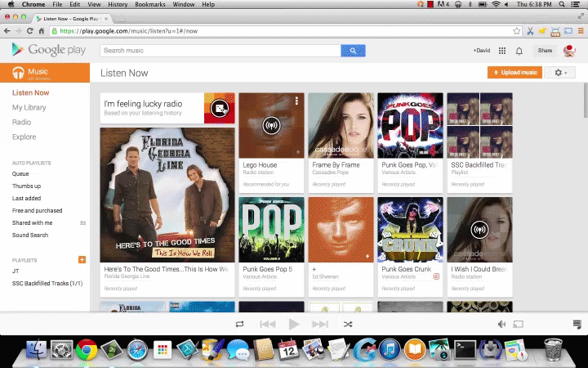Open Safari from the dock

click(137, 350)
